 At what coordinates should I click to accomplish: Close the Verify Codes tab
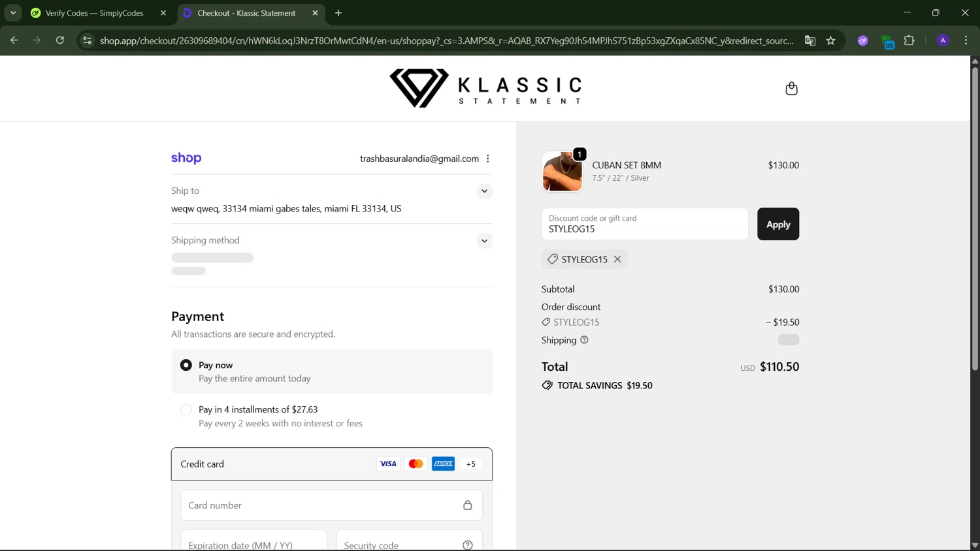[x=163, y=13]
